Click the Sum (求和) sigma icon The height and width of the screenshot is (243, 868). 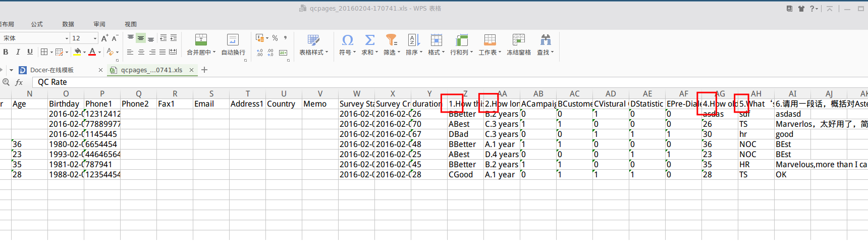coord(369,40)
